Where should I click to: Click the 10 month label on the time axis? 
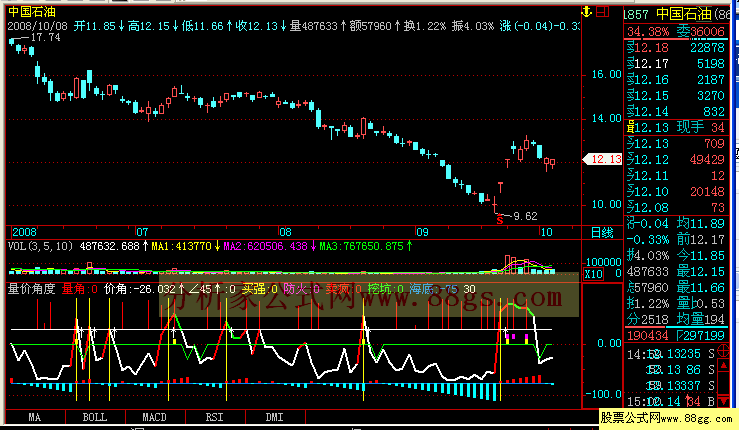click(546, 232)
